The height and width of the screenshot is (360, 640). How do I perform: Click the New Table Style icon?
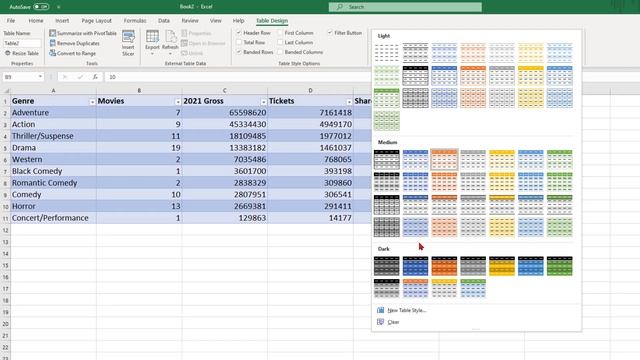click(x=380, y=310)
